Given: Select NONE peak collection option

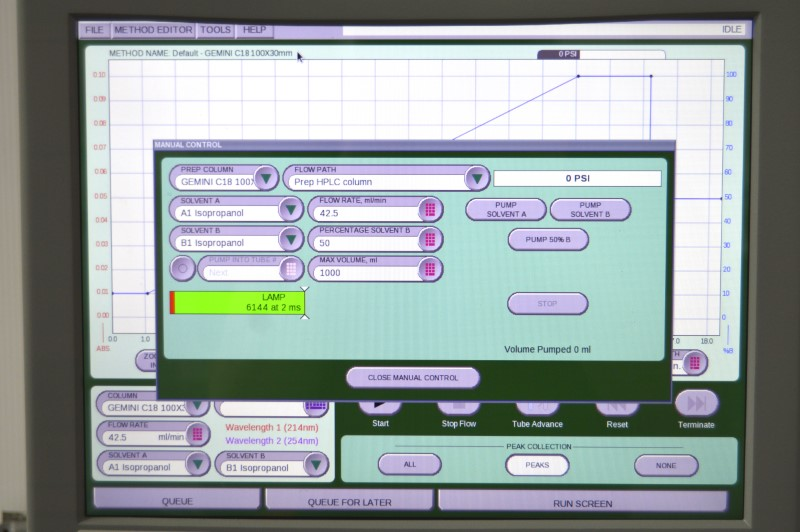Looking at the screenshot, I should tap(666, 465).
